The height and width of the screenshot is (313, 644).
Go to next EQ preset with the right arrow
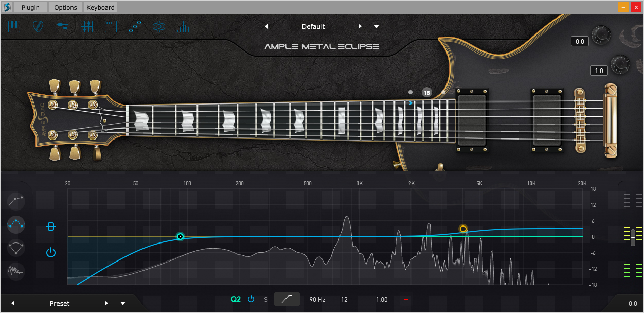[106, 303]
